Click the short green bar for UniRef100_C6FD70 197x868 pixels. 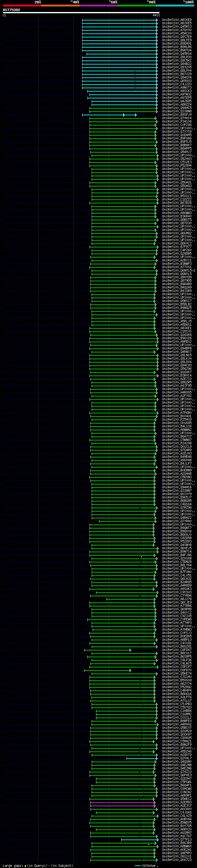coord(108,670)
